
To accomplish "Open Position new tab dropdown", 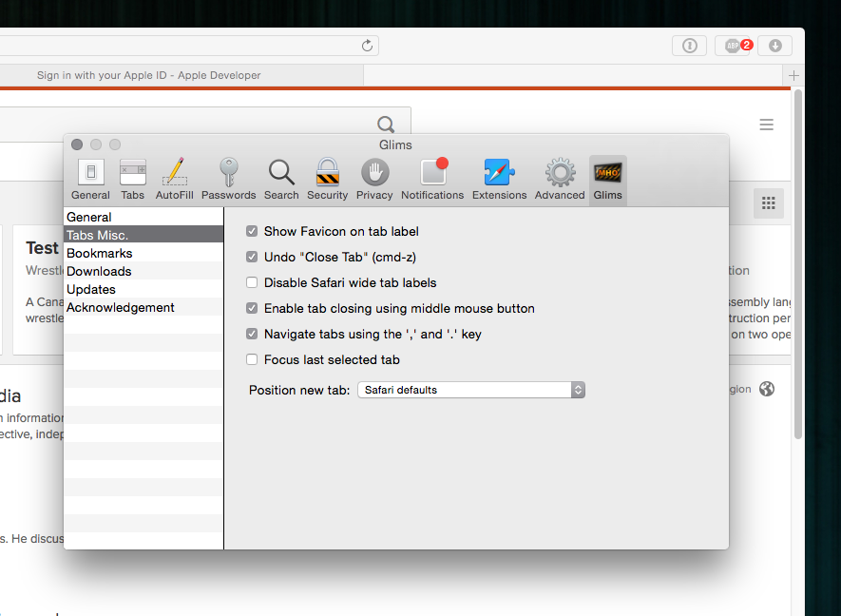I will click(x=471, y=390).
